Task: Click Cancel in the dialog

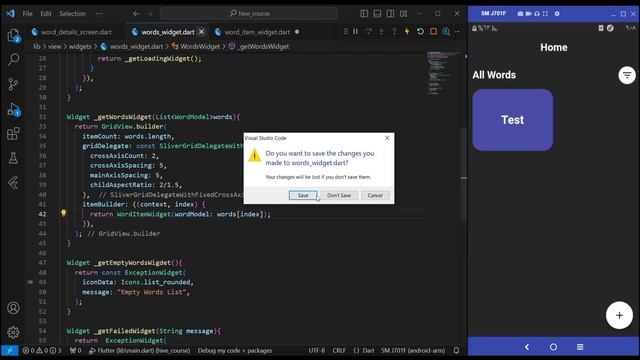Action: (x=375, y=195)
